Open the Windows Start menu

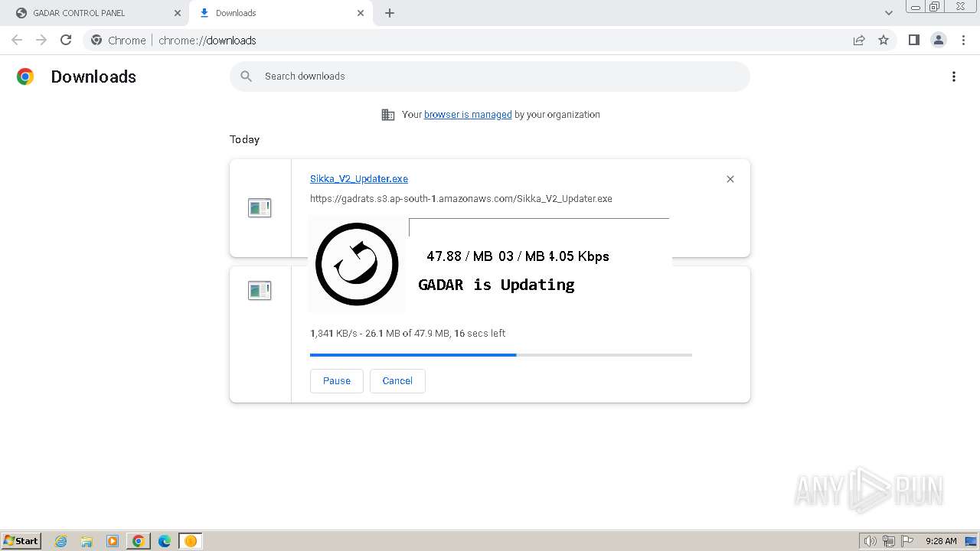21,541
